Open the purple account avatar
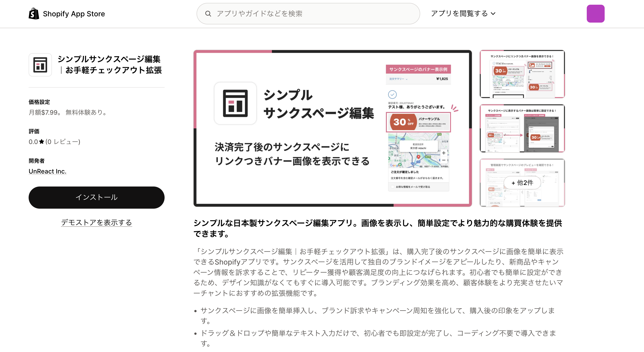The height and width of the screenshot is (352, 644). click(595, 13)
